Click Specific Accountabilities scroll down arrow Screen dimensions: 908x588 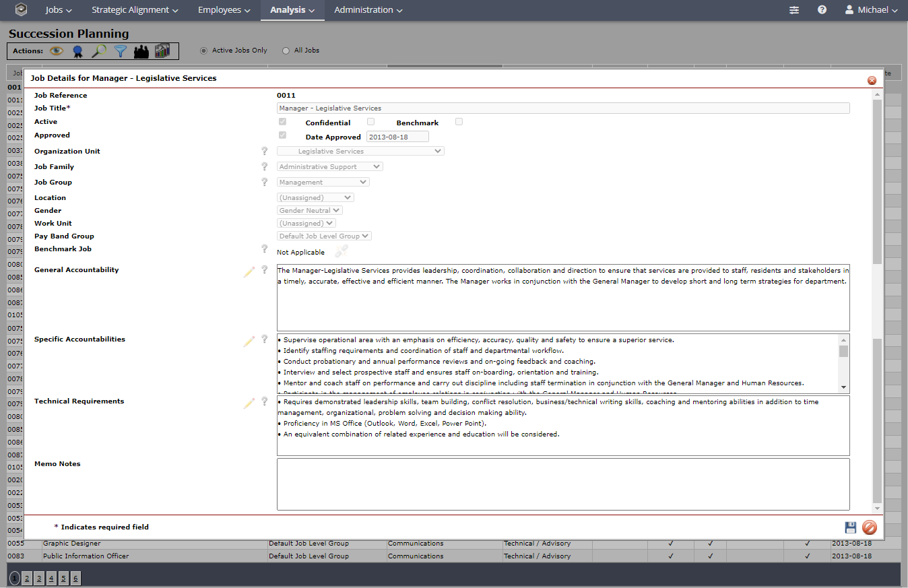(x=843, y=387)
